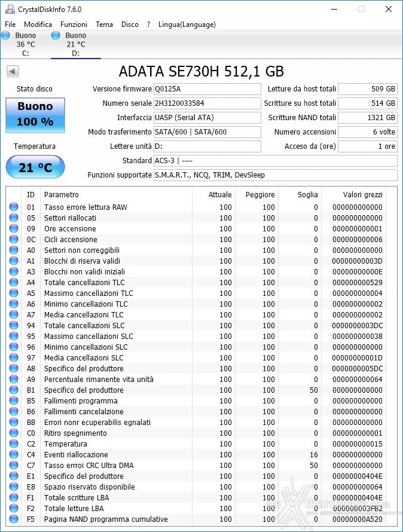Open the ? help menu
403x532 pixels.
(x=149, y=25)
